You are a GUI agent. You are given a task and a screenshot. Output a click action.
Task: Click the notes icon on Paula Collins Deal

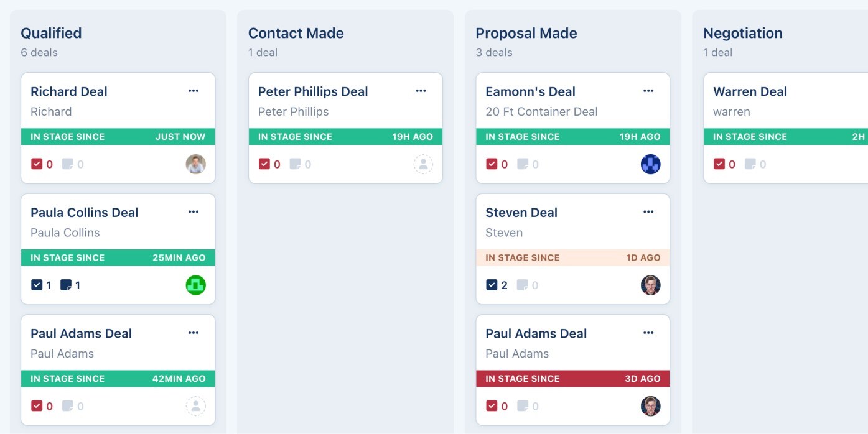[66, 285]
